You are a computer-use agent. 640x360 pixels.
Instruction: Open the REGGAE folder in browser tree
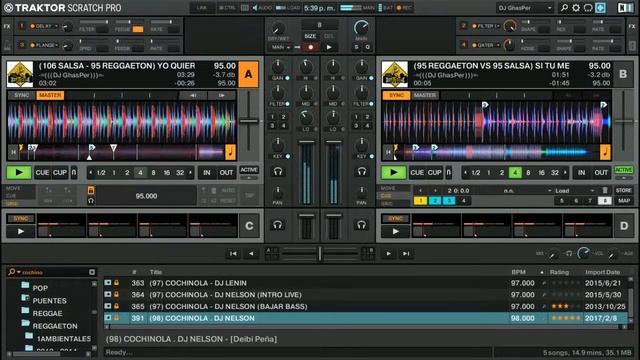[x=47, y=313]
